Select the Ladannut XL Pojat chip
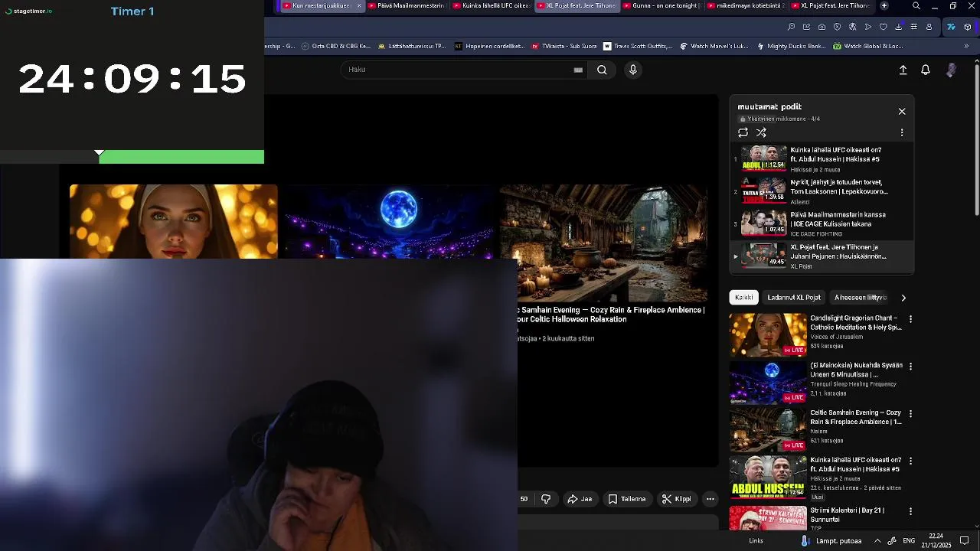The width and height of the screenshot is (980, 551). click(794, 298)
